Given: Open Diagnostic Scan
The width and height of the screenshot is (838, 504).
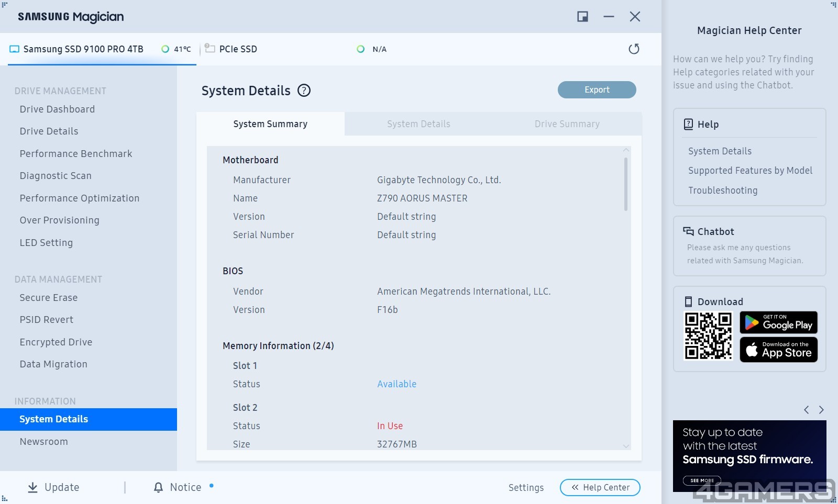Looking at the screenshot, I should [56, 175].
